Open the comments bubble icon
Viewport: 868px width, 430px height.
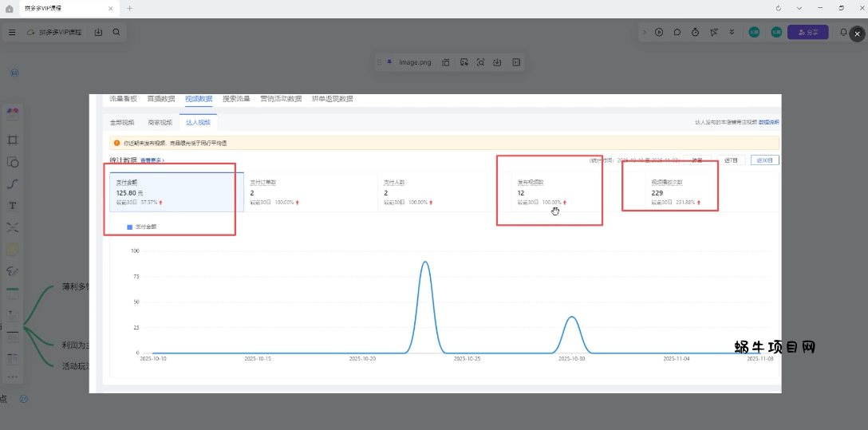(x=677, y=33)
